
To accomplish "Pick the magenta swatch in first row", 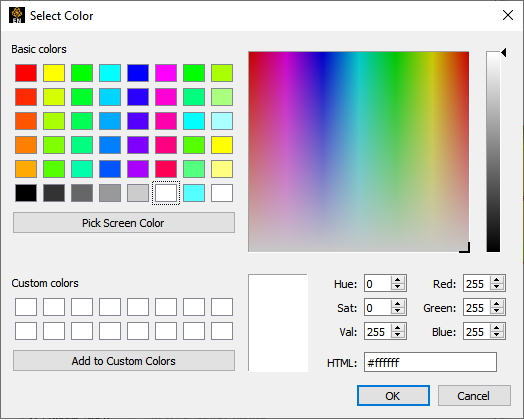I will pos(166,73).
